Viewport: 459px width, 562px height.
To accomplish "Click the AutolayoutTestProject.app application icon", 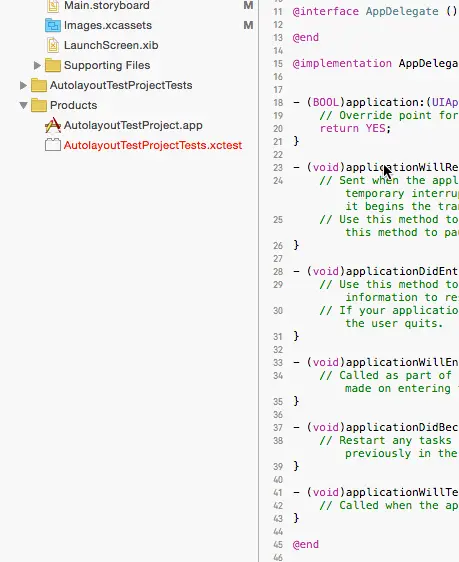I will (53, 125).
